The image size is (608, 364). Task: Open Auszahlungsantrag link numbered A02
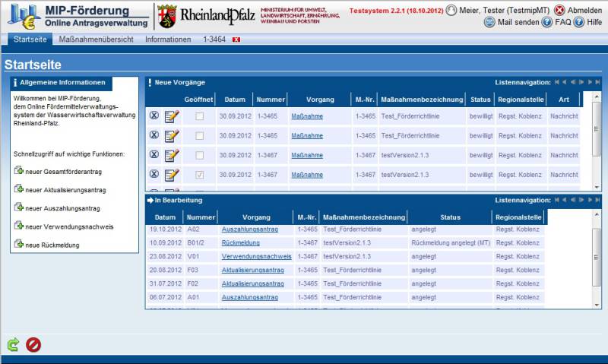point(250,229)
